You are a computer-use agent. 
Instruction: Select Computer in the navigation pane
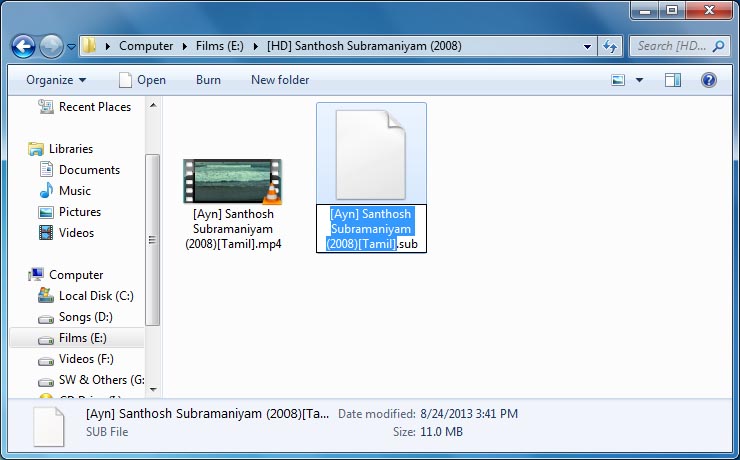pyautogui.click(x=76, y=275)
